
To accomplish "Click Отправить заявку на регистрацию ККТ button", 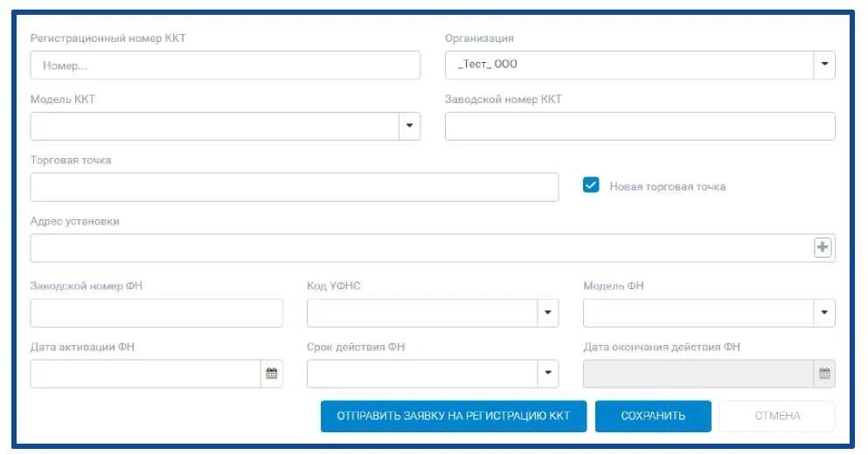I will tap(454, 416).
